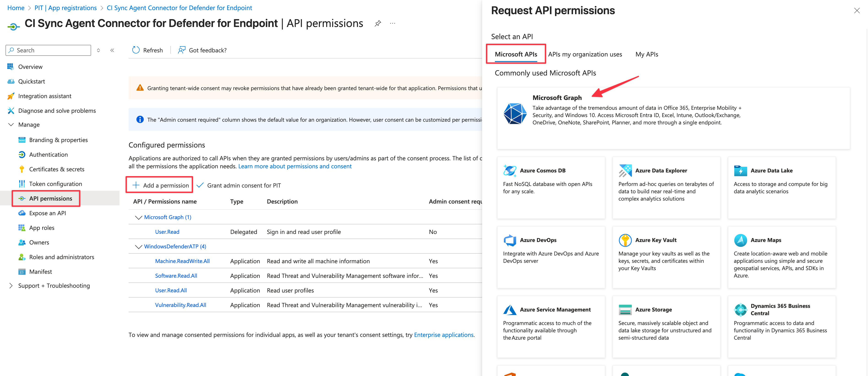Click the Azure Storage icon
Image resolution: width=868 pixels, height=376 pixels.
(625, 310)
